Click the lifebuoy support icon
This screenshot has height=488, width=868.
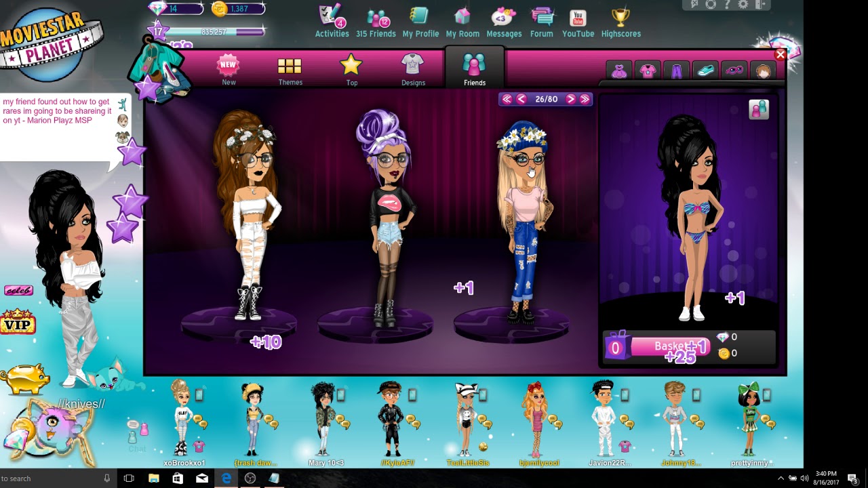tap(710, 5)
